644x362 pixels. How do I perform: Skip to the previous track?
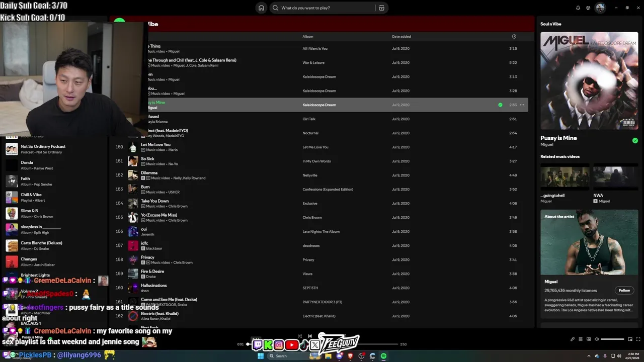(310, 336)
